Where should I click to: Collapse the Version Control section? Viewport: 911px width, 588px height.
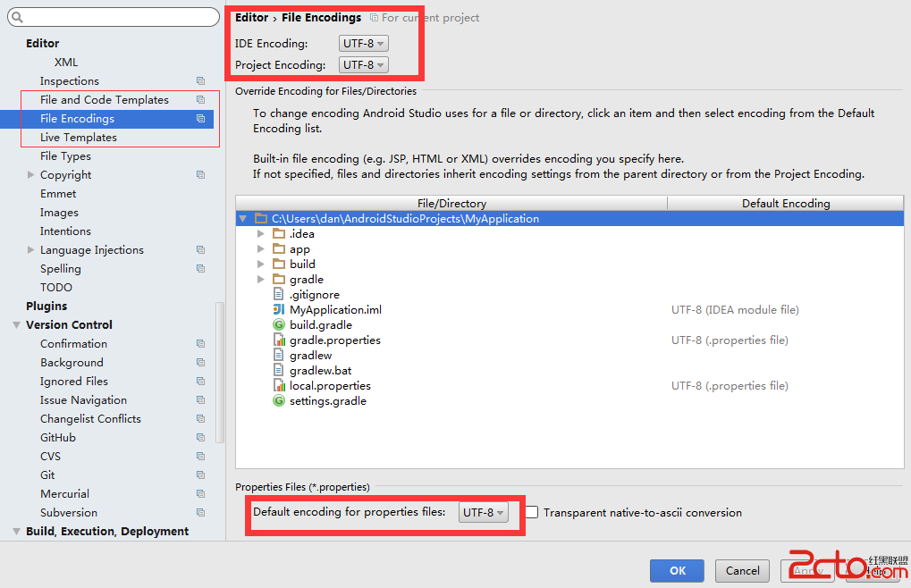coord(17,325)
